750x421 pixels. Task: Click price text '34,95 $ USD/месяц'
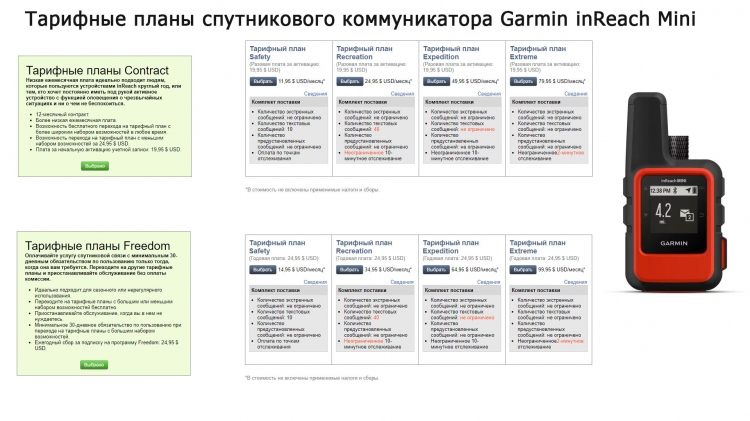[x=388, y=270]
